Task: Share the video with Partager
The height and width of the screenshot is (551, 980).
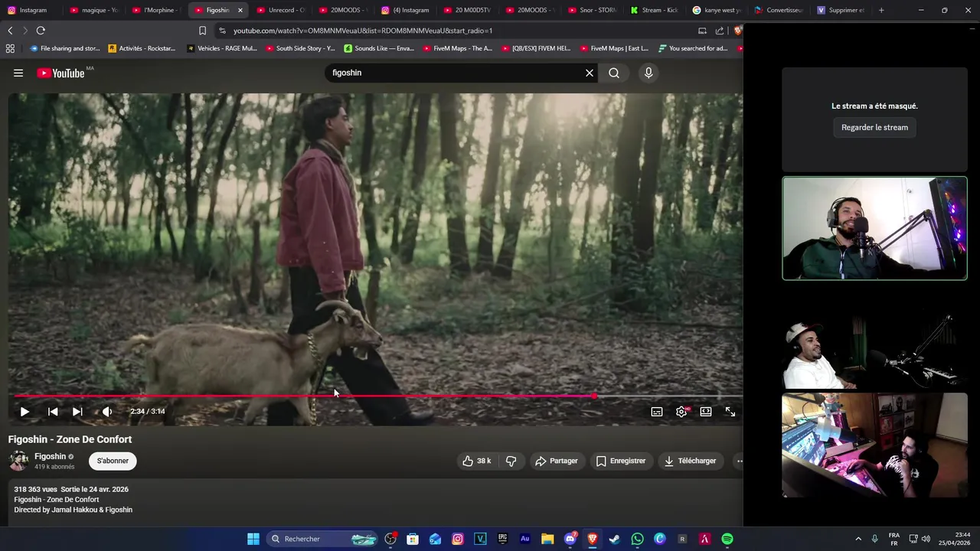Action: click(x=557, y=461)
